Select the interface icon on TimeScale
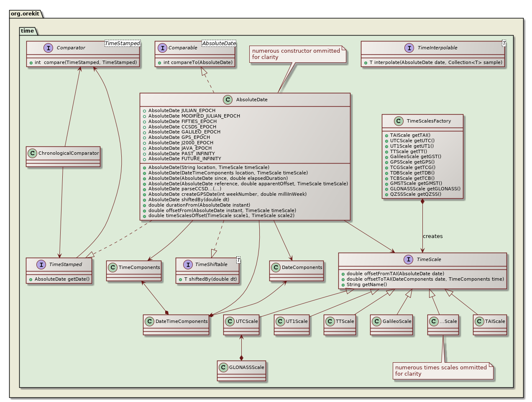This screenshot has height=402, width=532. click(x=408, y=259)
